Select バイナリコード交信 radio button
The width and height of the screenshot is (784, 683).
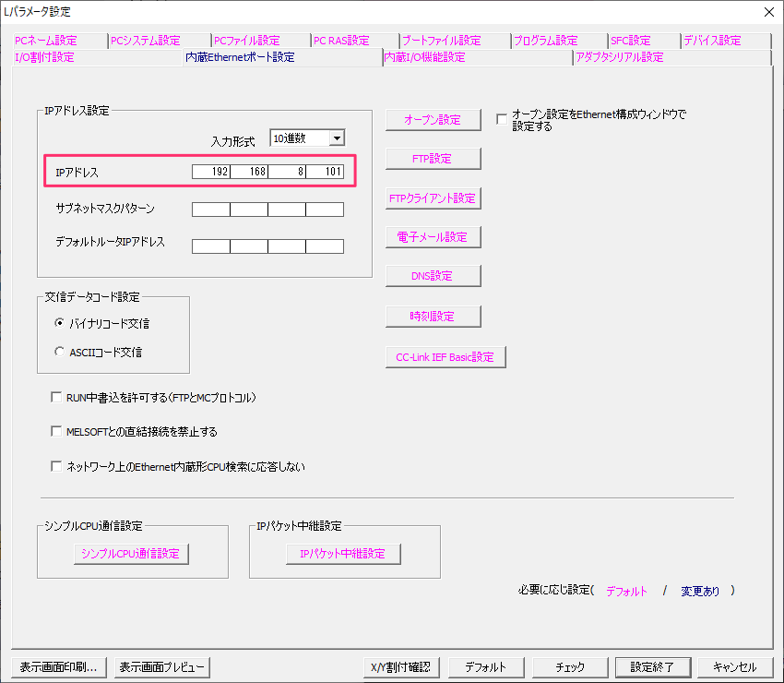[60, 324]
